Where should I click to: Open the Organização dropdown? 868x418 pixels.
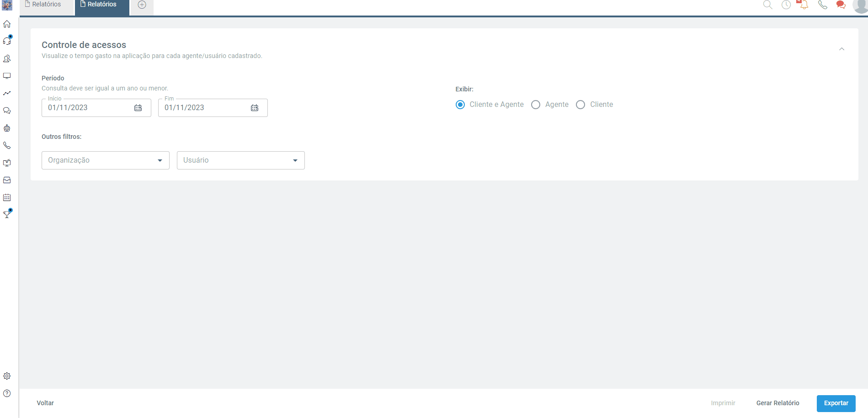point(106,160)
